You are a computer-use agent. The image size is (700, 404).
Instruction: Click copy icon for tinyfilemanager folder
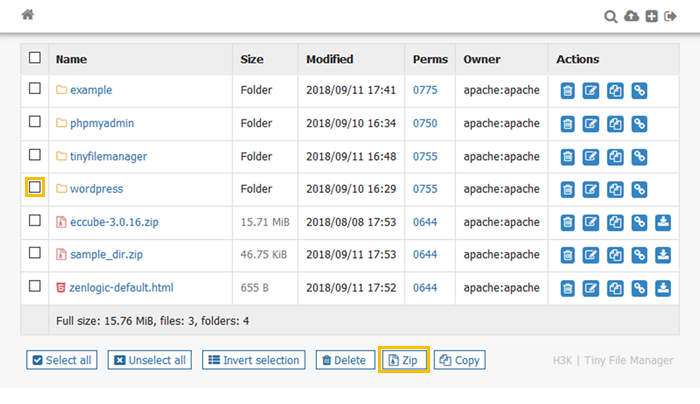[615, 157]
